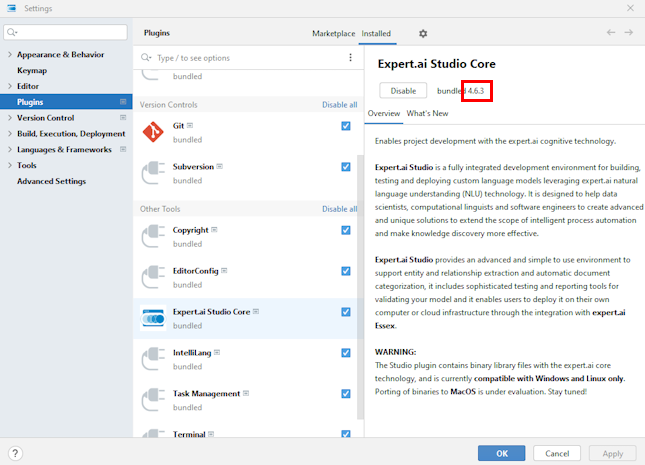Viewport: 645px width, 465px height.
Task: Click the Git plugin icon
Action: click(153, 132)
